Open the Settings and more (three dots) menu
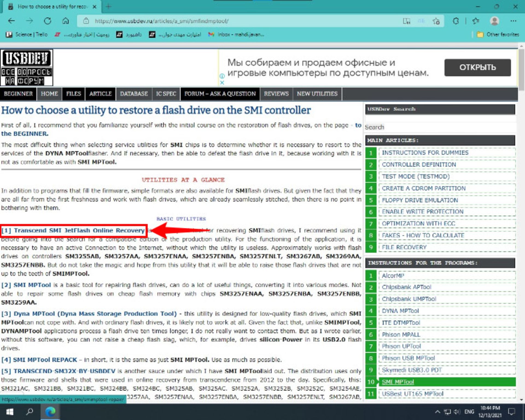525x420 pixels. coord(513,21)
